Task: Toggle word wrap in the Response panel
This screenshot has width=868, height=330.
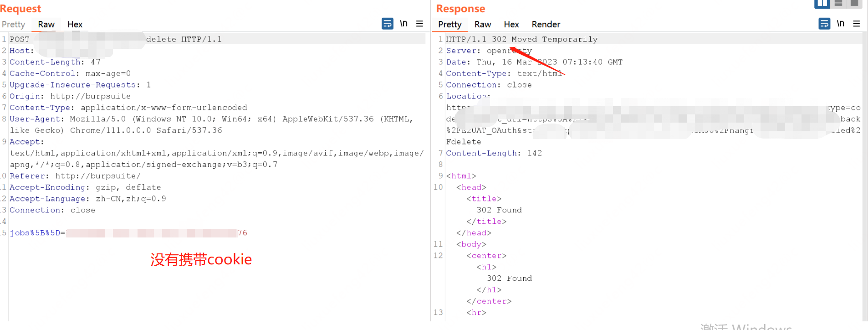Action: point(824,24)
